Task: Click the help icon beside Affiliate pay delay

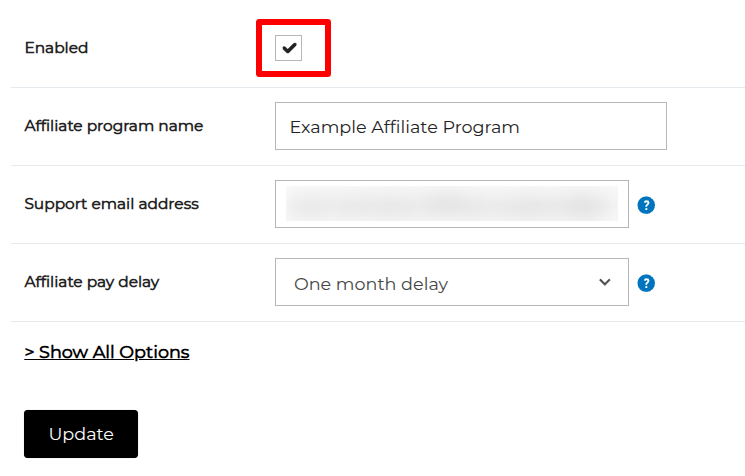Action: pos(646,283)
